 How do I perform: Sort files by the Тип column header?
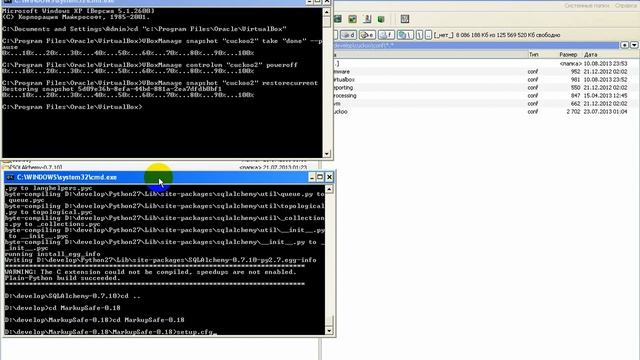(x=534, y=54)
